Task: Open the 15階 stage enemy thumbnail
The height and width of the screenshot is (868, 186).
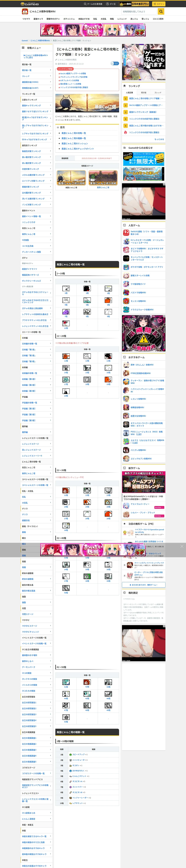Action: [87, 368]
